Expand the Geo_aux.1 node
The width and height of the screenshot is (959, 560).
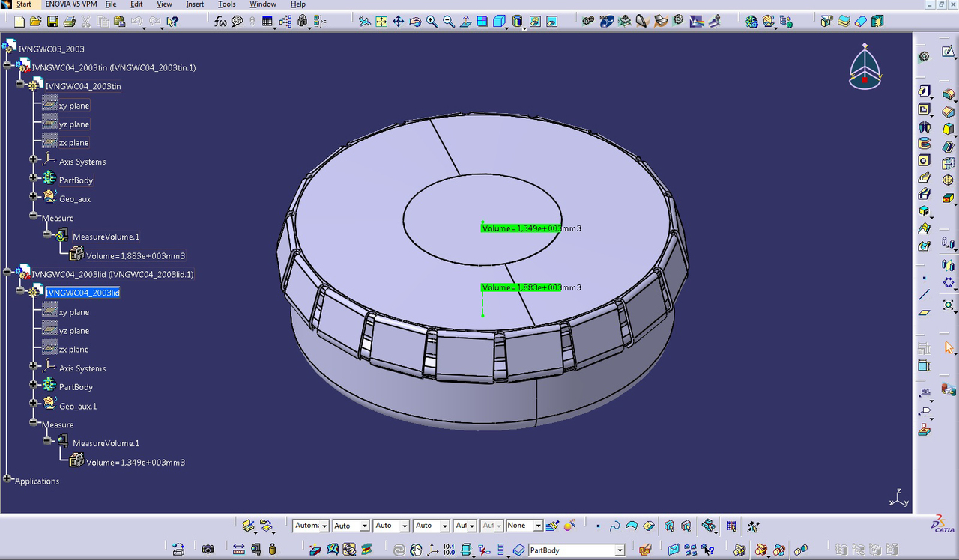(x=33, y=404)
